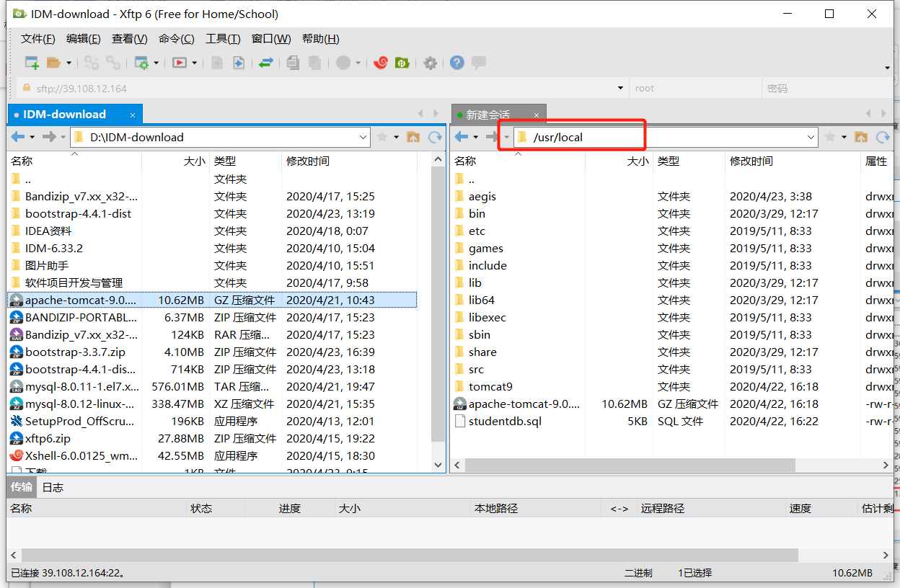Go up a folder in remote pane
The image size is (900, 588).
pos(861,137)
